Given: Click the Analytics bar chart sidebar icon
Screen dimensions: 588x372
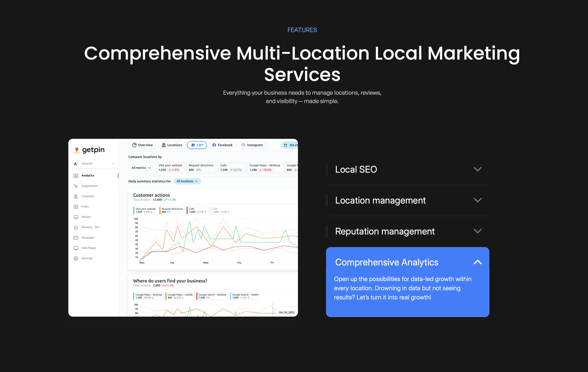Looking at the screenshot, I should [x=76, y=175].
